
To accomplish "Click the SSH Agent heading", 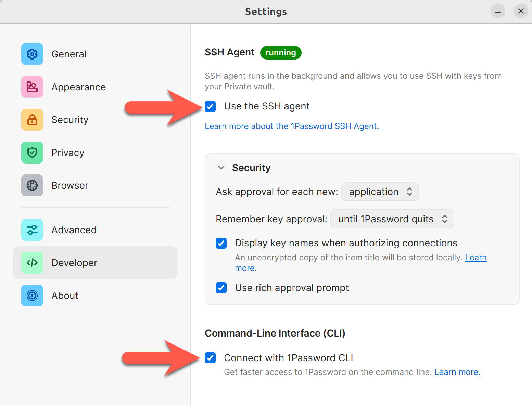I will pos(229,52).
